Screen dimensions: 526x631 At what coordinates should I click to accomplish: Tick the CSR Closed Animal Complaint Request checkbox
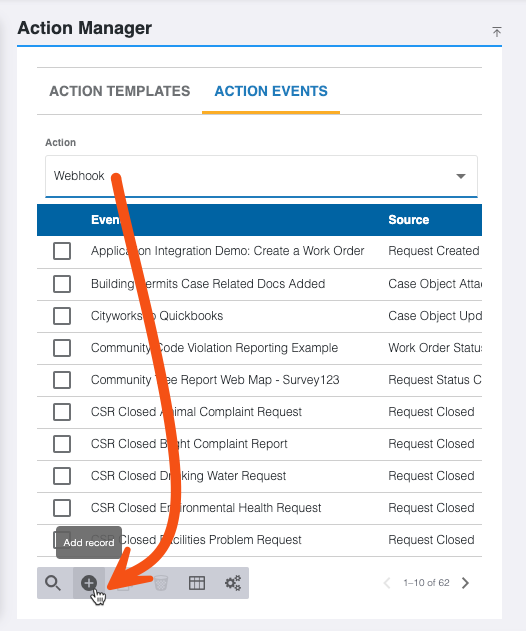pyautogui.click(x=62, y=412)
